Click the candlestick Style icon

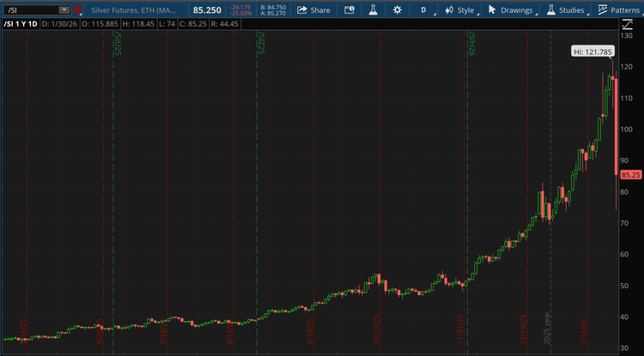(449, 10)
